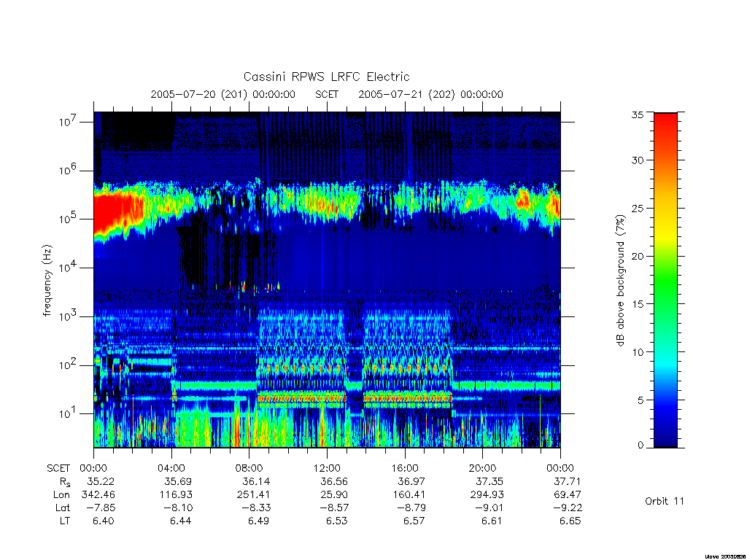The height and width of the screenshot is (560, 747).
Task: Click the SCET '04:00' time tick label
Action: click(x=171, y=468)
